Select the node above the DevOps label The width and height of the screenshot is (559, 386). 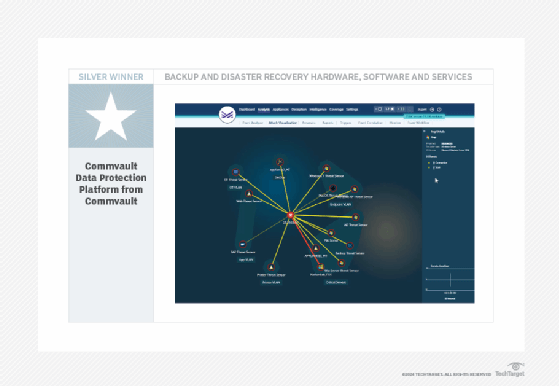click(280, 162)
